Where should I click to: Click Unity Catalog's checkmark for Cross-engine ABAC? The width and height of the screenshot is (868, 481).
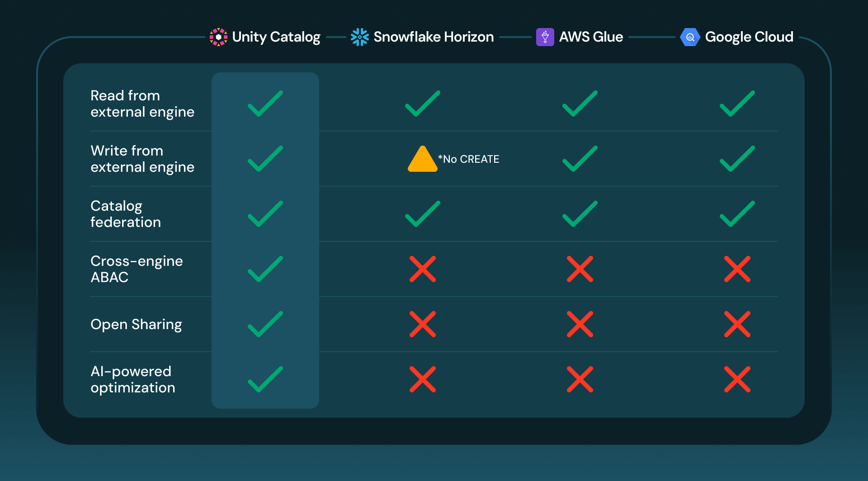click(265, 269)
